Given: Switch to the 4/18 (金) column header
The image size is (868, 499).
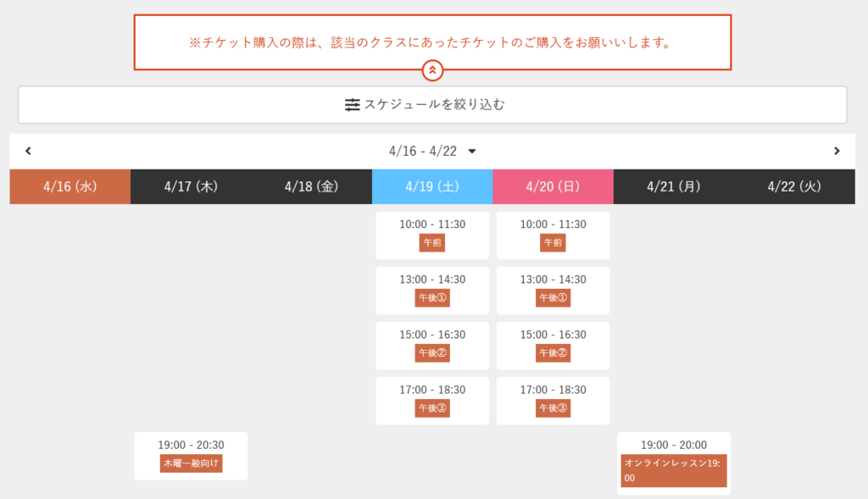Looking at the screenshot, I should (311, 187).
